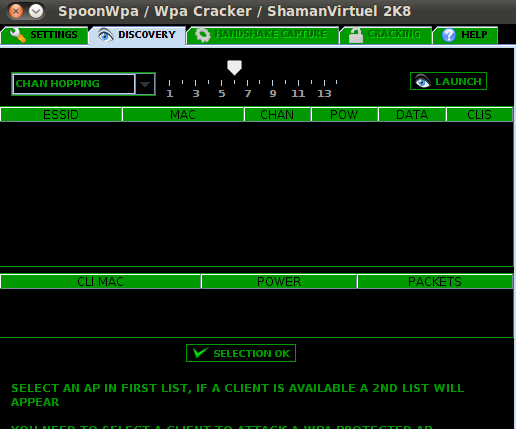Click the POW column header
The height and width of the screenshot is (429, 516).
344,115
